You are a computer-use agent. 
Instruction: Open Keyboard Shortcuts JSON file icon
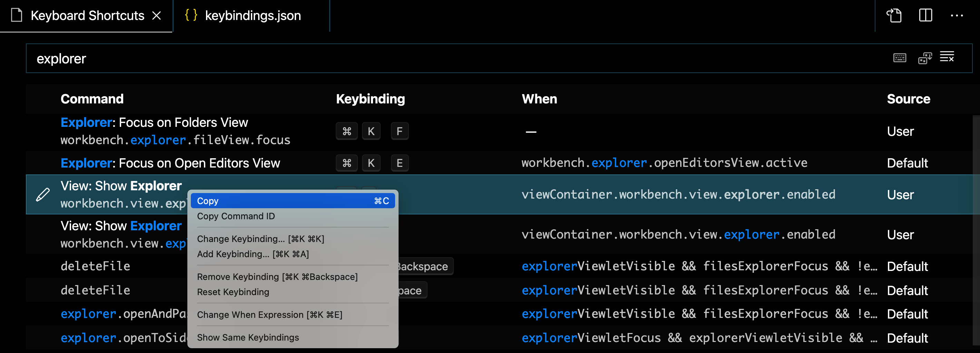(x=894, y=16)
